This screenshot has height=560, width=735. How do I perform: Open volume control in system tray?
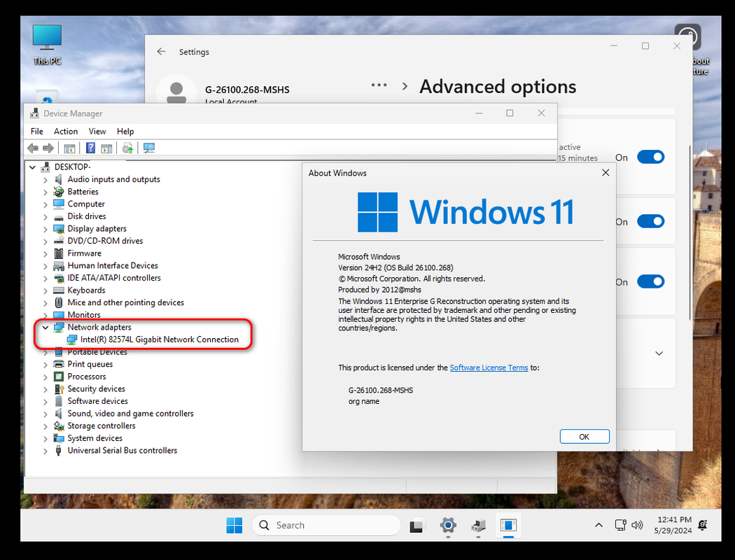[637, 525]
